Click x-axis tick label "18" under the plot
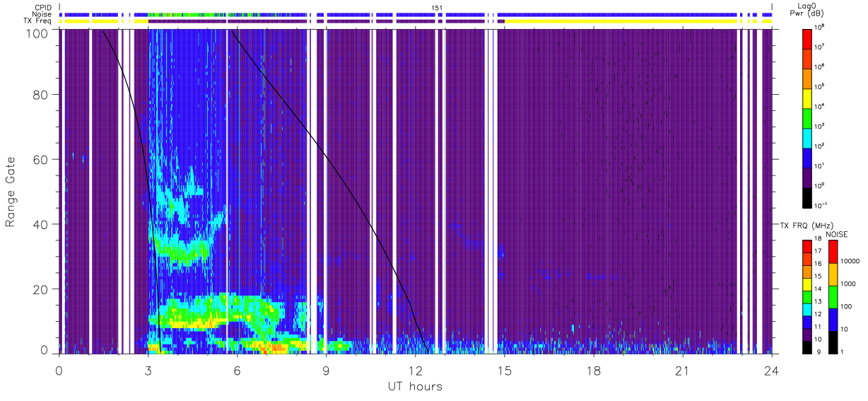Viewport: 868px width, 401px height. (x=593, y=371)
